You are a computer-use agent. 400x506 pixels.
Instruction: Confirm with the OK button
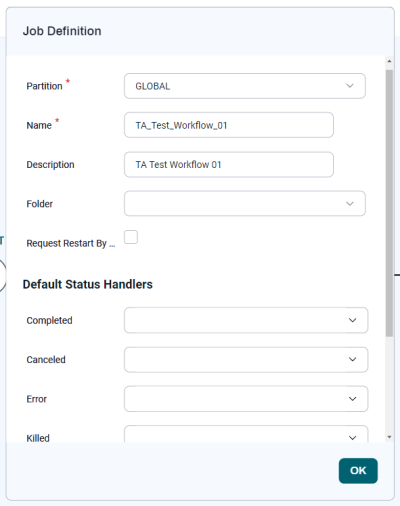click(358, 471)
